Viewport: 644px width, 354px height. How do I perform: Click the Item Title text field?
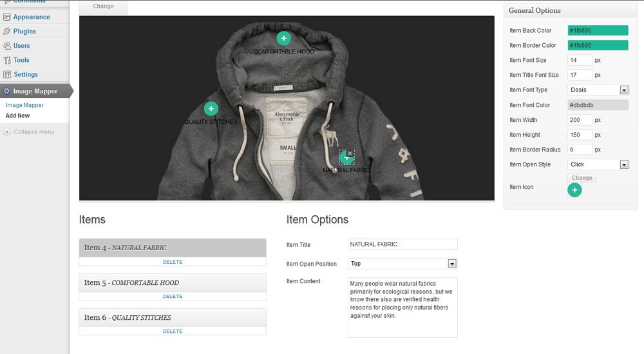(x=402, y=244)
